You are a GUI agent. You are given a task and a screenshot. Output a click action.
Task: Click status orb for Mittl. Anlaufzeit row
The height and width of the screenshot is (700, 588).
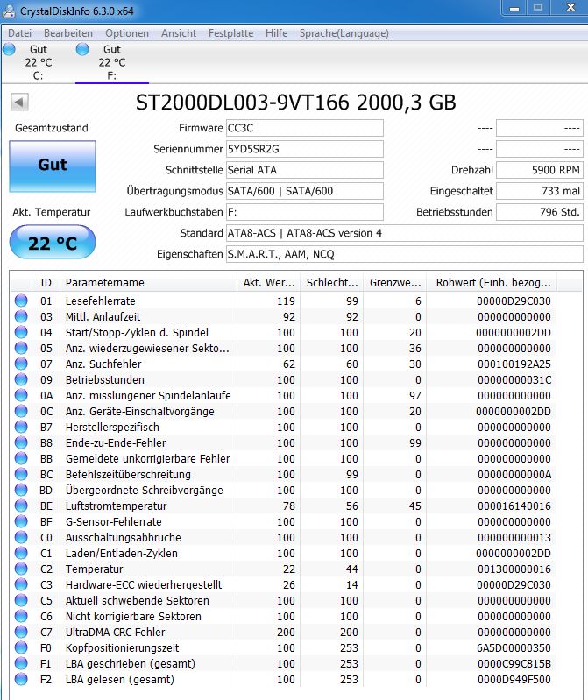tap(21, 316)
